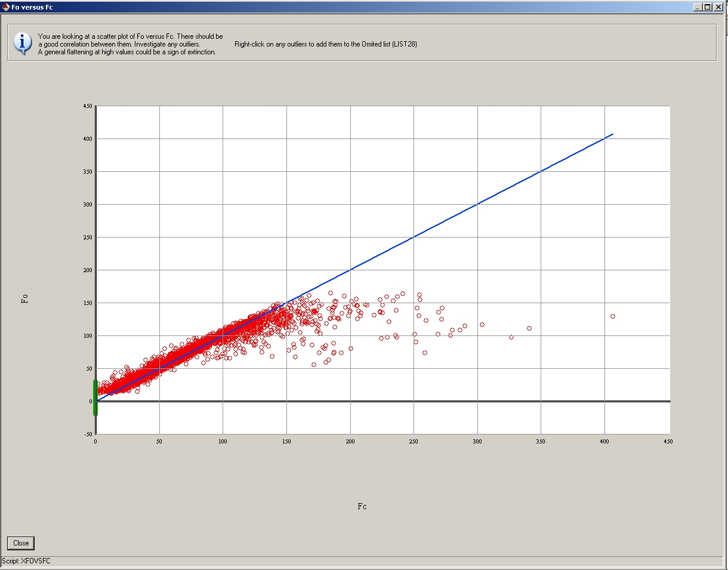Click the 'Right-click on any outliers' instruction text
This screenshot has height=570, width=728.
(317, 44)
